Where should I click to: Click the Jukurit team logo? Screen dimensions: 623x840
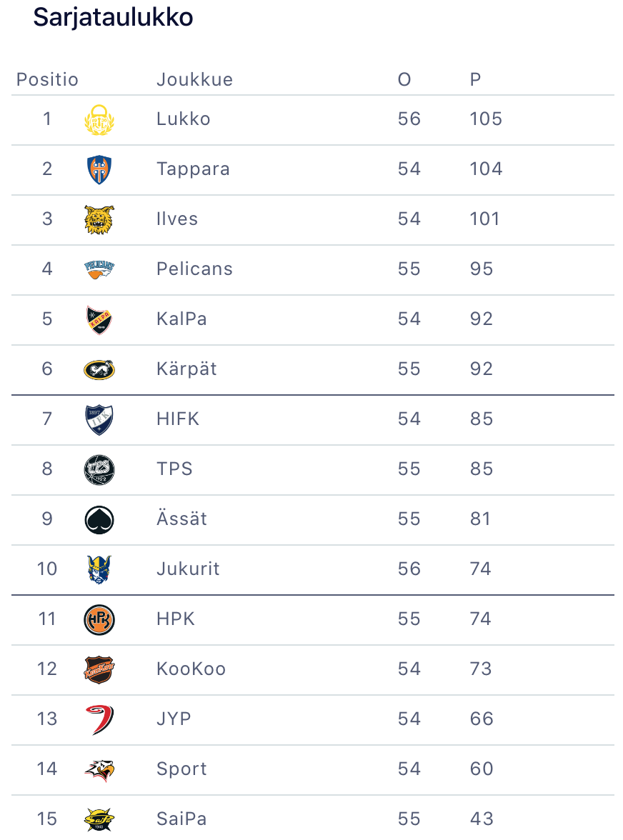coord(99,569)
